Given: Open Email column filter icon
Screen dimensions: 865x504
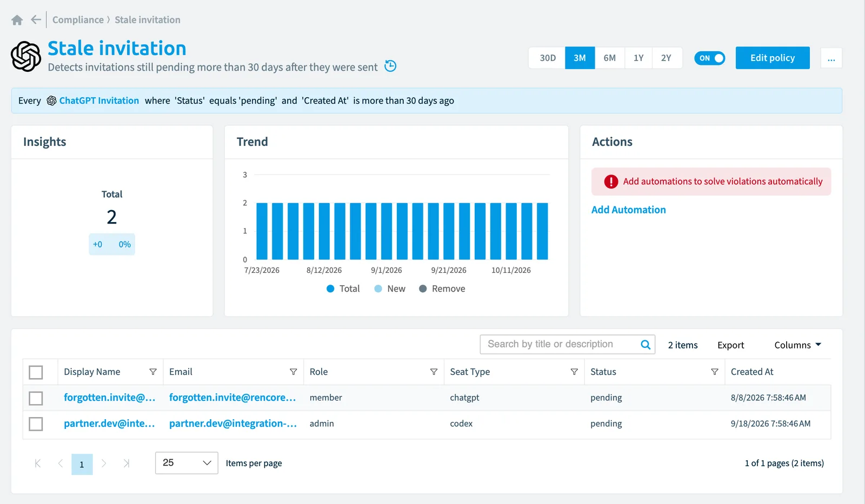Looking at the screenshot, I should click(x=294, y=372).
